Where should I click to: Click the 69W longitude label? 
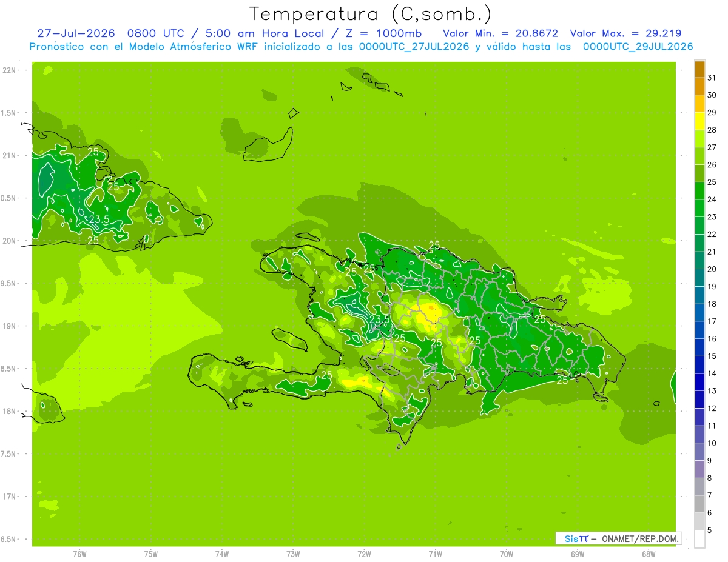(578, 554)
